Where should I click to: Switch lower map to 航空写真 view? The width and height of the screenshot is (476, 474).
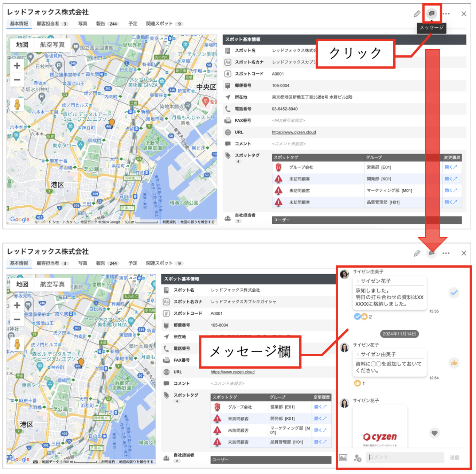pos(52,284)
